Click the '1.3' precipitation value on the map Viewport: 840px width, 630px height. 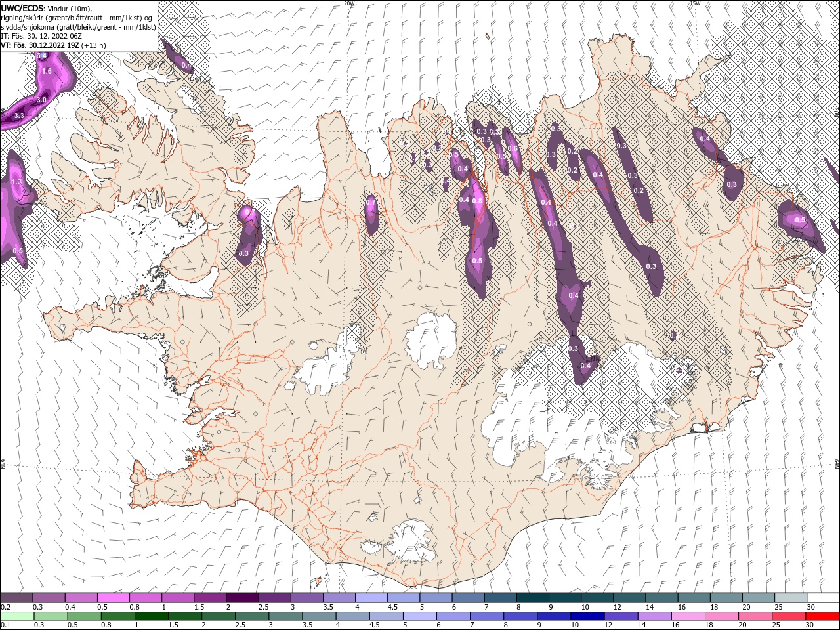click(x=17, y=182)
